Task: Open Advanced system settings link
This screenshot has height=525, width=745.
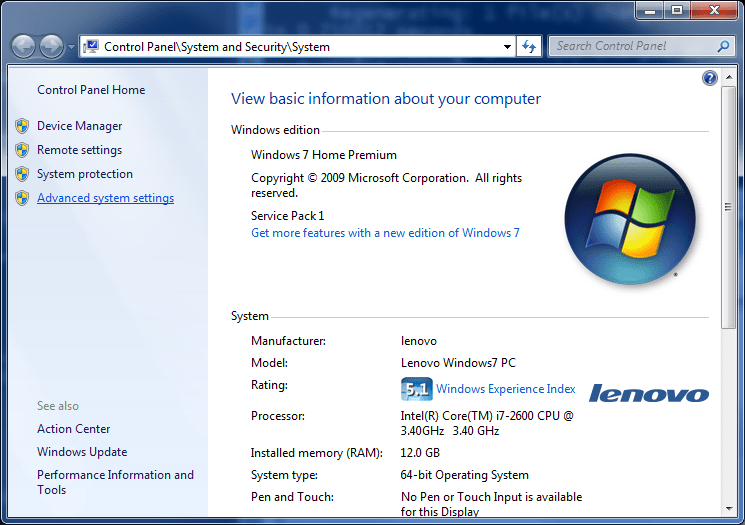Action: pyautogui.click(x=105, y=198)
